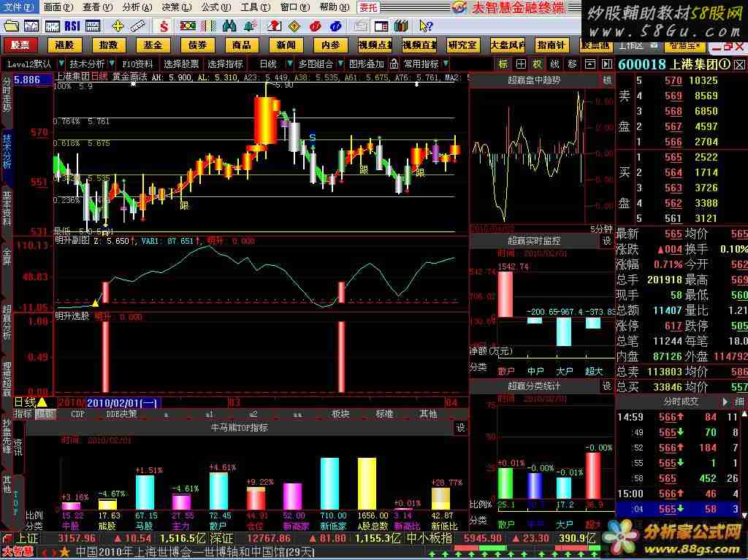The width and height of the screenshot is (748, 560).
Task: Click the 锁 lock button in 超赢盘中趋势 header
Action: coord(607,80)
